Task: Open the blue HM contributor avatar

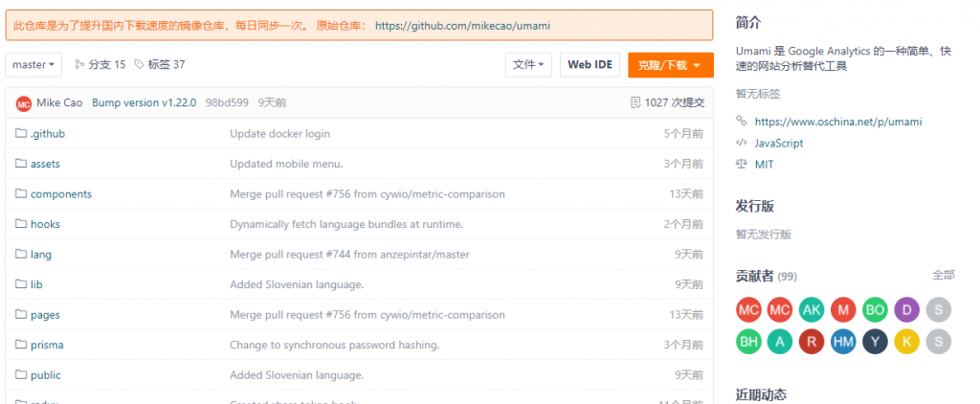Action: click(843, 342)
